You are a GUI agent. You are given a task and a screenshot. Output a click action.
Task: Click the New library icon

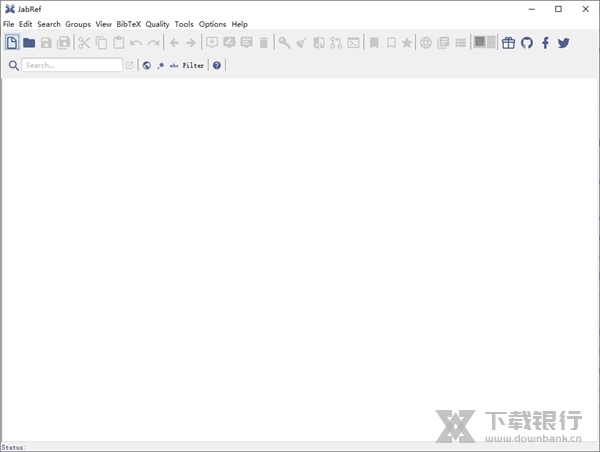(12, 43)
